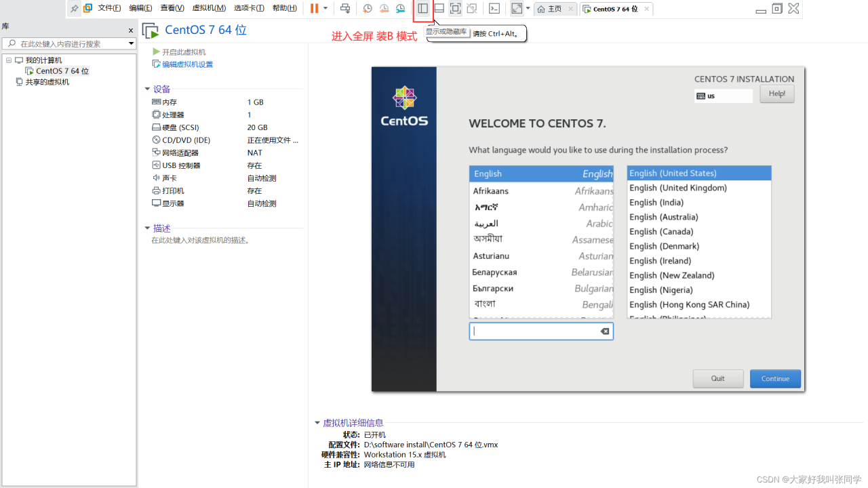Image resolution: width=868 pixels, height=488 pixels.
Task: Select English in language list
Action: [541, 174]
